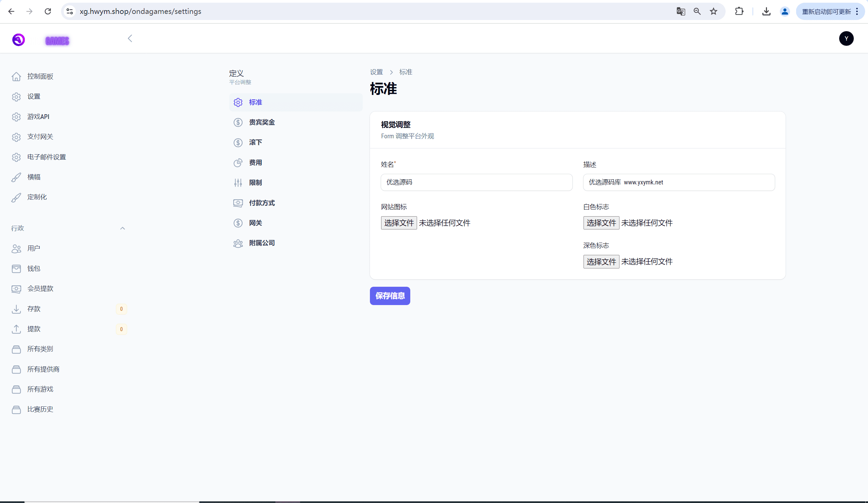The image size is (868, 503).
Task: Choose file for 网站图标
Action: tap(398, 223)
